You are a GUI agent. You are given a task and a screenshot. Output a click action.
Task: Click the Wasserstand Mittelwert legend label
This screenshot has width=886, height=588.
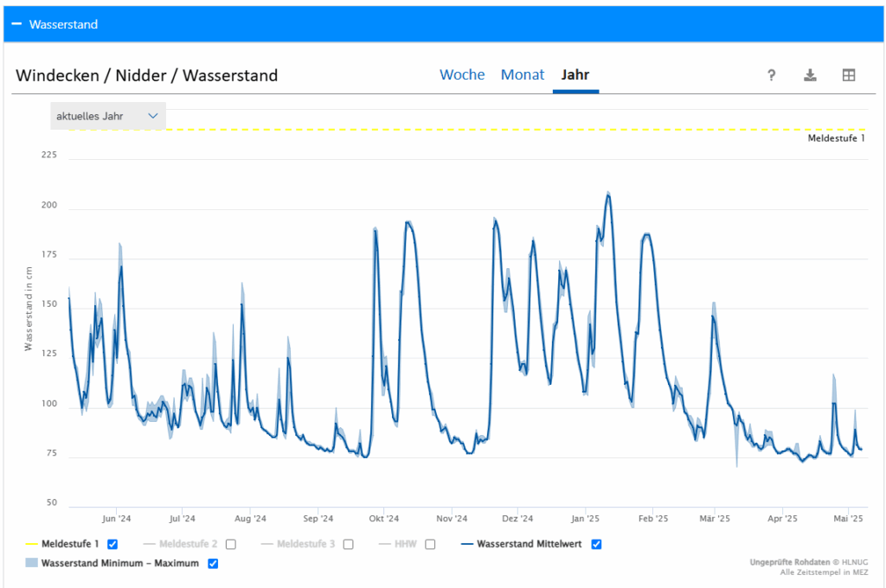pos(531,544)
